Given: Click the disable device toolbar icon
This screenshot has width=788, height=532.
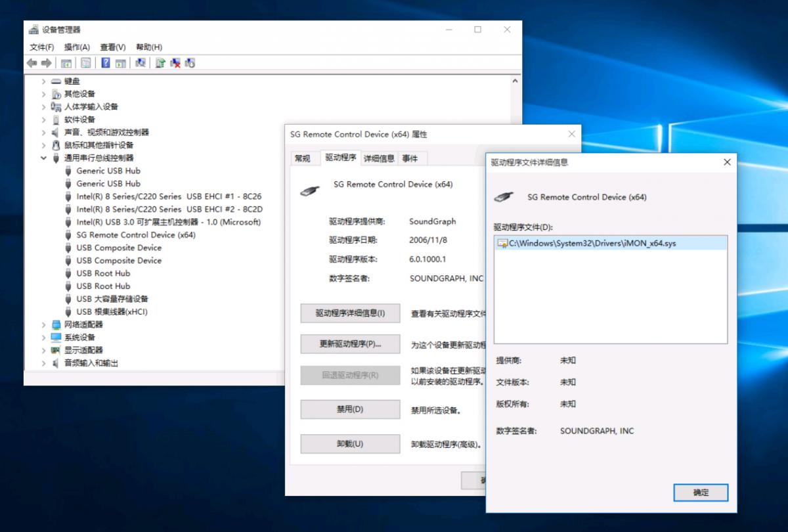Looking at the screenshot, I should pos(190,63).
